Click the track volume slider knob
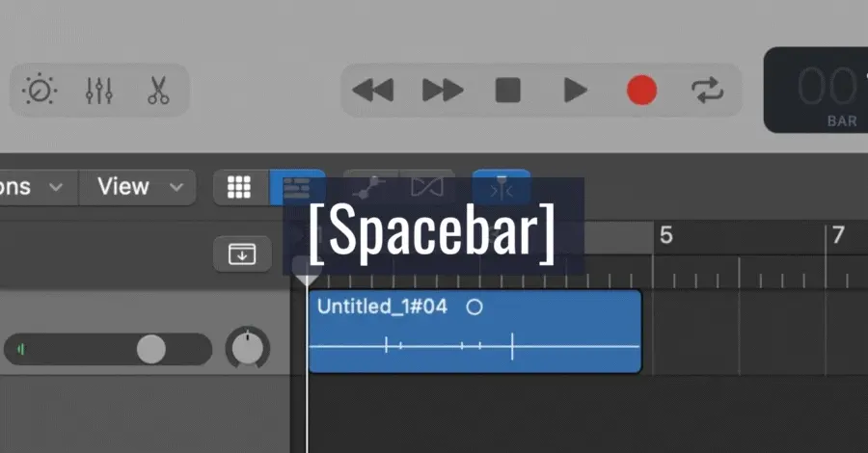Viewport: 868px width, 453px height. click(151, 349)
